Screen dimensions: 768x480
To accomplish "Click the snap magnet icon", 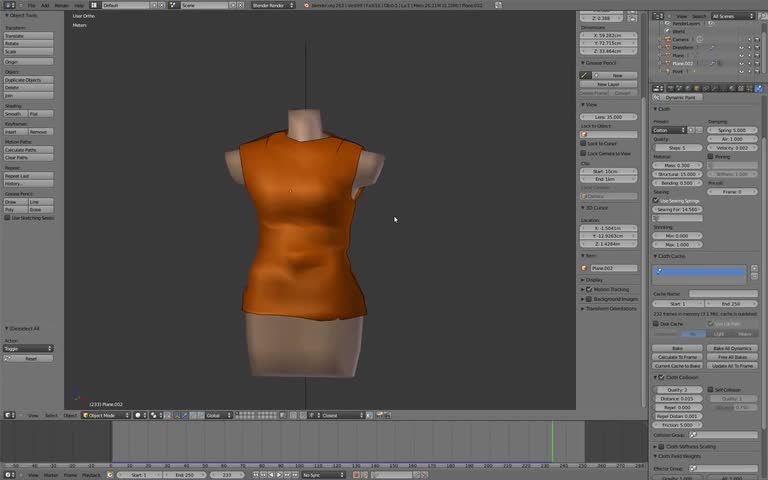I will tap(303, 415).
